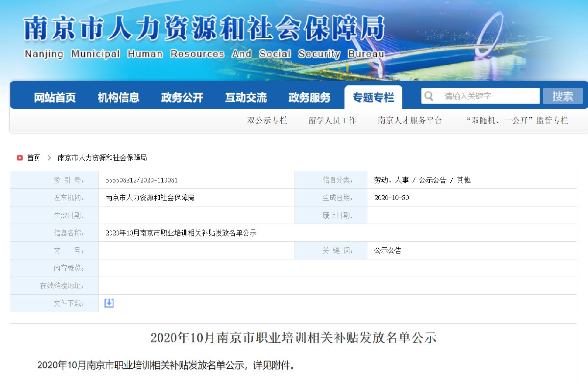588x384 pixels.
Task: Visit 南京人才服务平台 link
Action: 410,121
